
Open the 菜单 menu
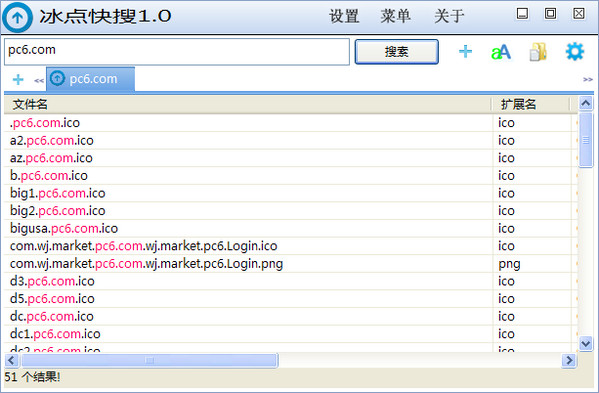(395, 16)
